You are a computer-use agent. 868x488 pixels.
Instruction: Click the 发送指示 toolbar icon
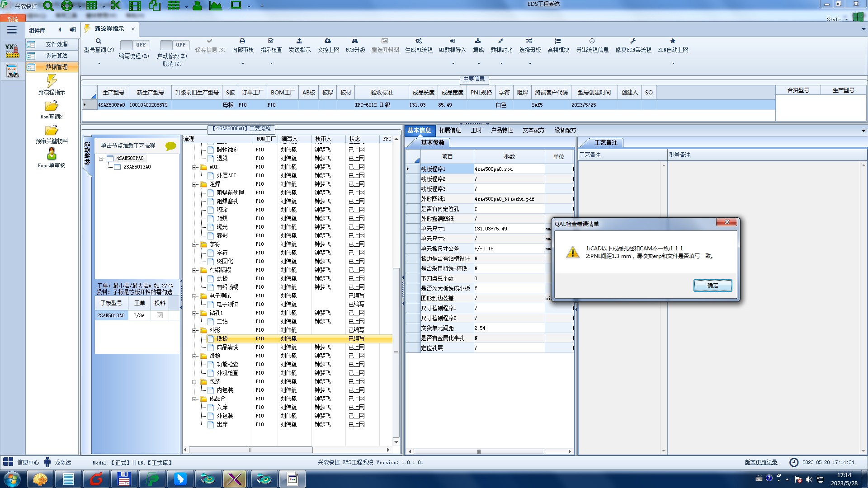pyautogui.click(x=299, y=41)
